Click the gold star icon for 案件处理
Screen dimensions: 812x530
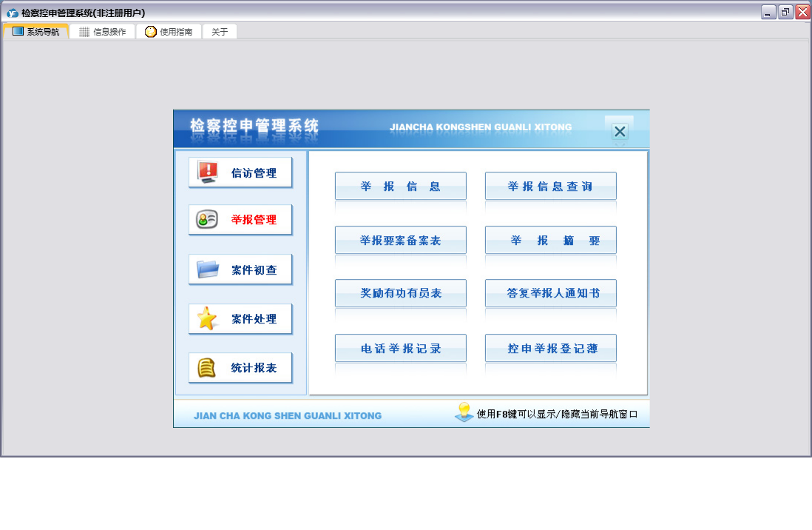click(x=206, y=318)
